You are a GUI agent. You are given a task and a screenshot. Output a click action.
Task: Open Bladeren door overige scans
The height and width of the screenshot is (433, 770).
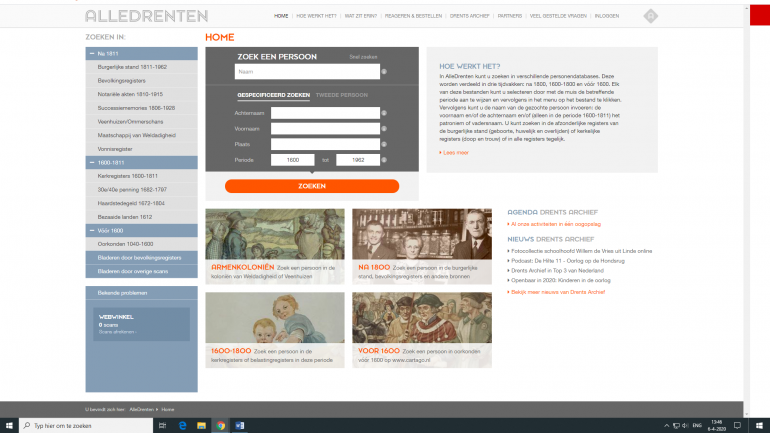[141, 271]
